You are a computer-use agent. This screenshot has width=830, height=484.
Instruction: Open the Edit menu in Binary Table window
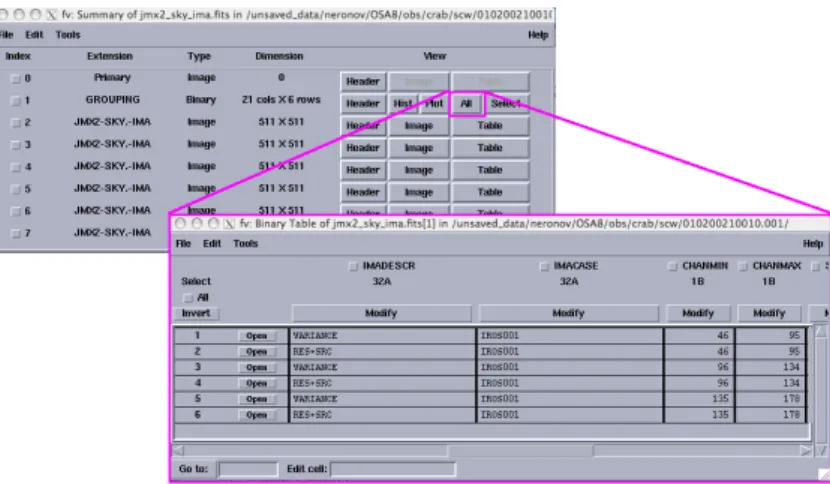(212, 244)
